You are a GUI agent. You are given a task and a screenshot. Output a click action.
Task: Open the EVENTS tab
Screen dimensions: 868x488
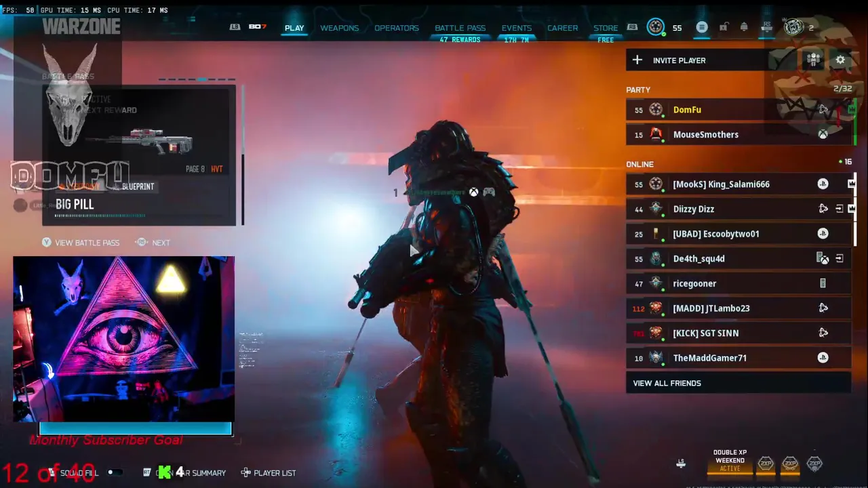pos(517,28)
